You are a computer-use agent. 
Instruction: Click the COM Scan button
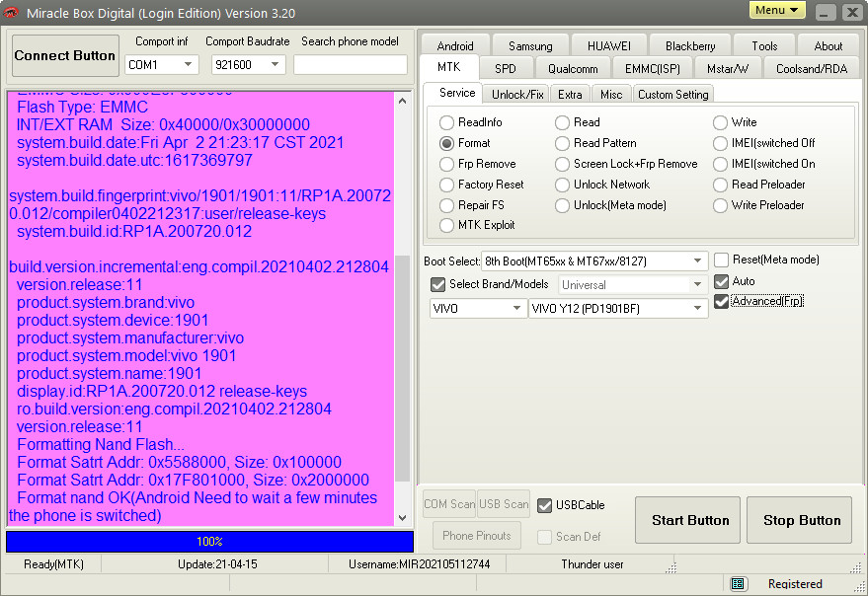point(449,504)
